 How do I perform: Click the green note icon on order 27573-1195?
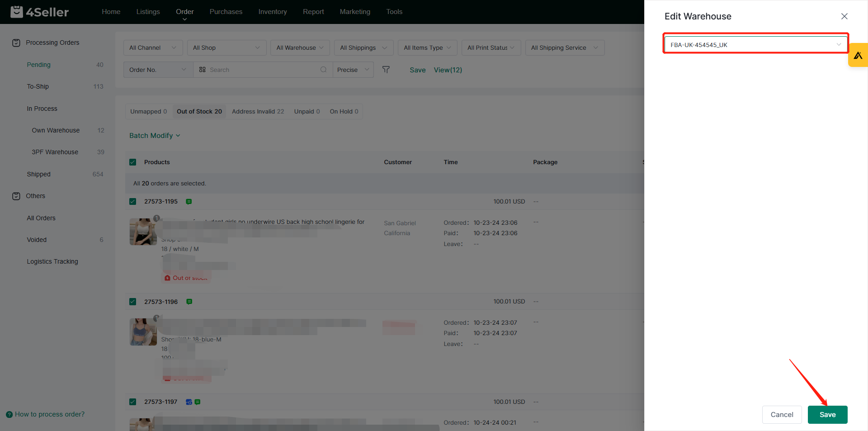click(x=189, y=202)
